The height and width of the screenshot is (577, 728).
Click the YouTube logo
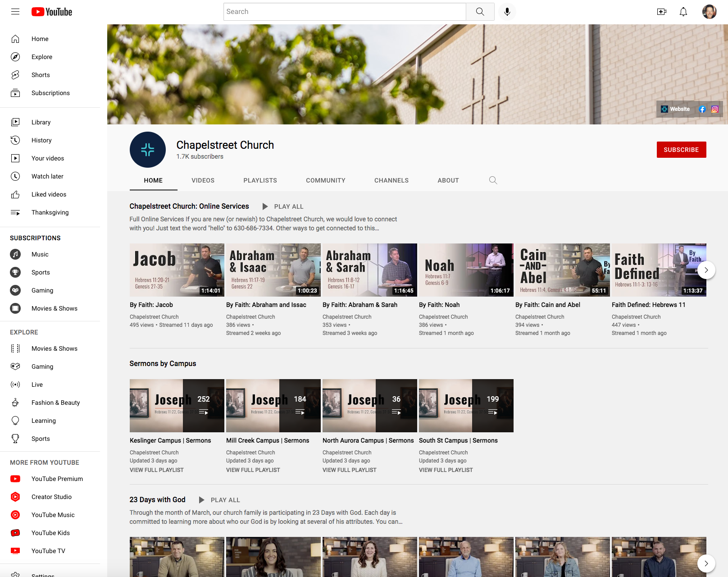point(52,12)
